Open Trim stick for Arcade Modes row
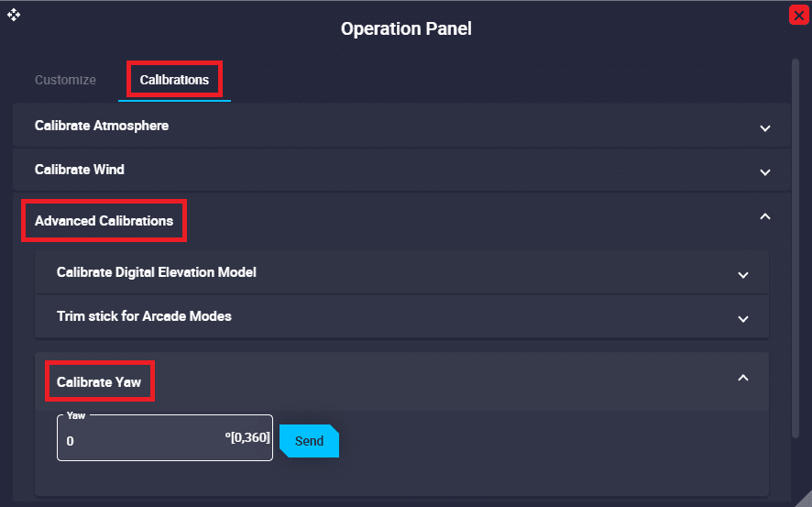This screenshot has width=812, height=507. tap(144, 316)
